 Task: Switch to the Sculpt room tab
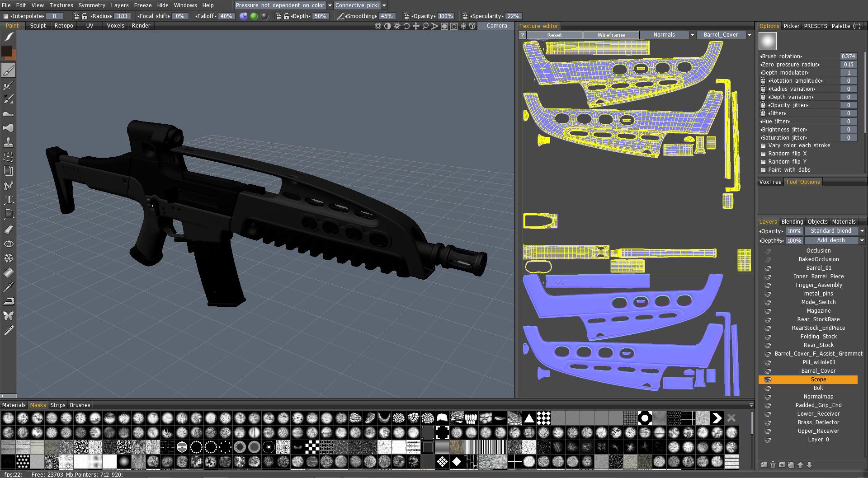38,26
